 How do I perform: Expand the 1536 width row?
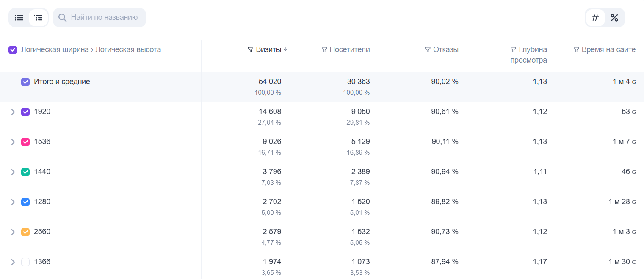click(x=13, y=142)
